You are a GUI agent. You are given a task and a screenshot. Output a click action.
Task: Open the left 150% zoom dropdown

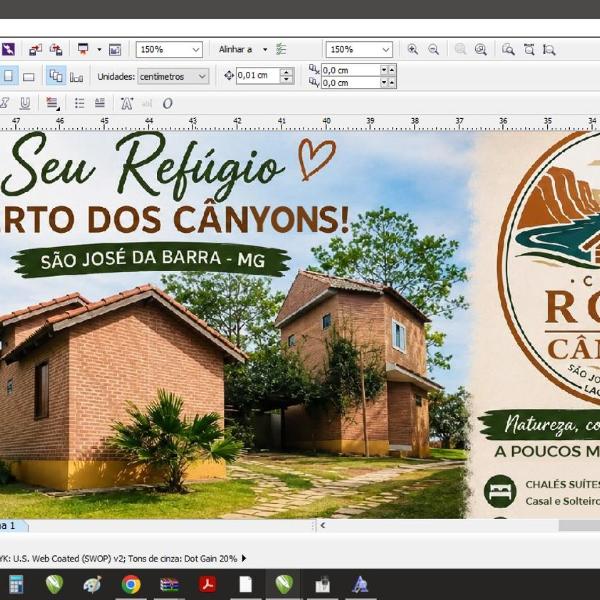[x=196, y=50]
